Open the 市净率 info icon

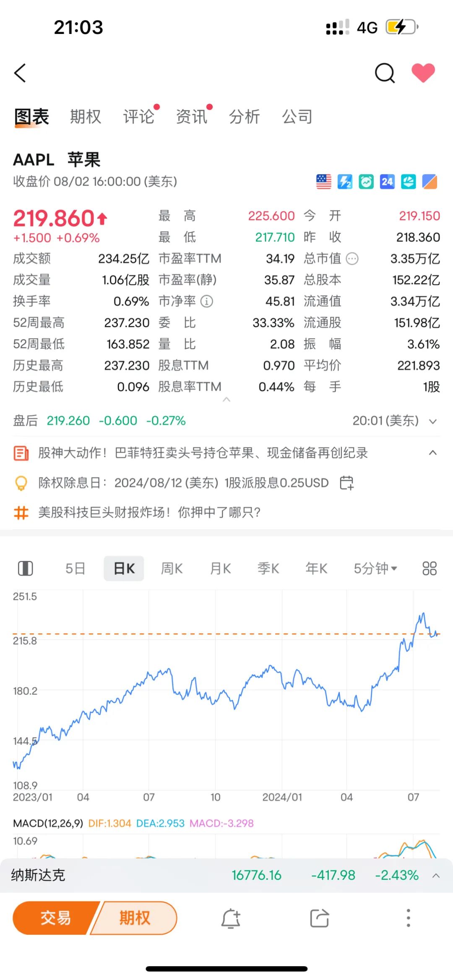pyautogui.click(x=207, y=301)
